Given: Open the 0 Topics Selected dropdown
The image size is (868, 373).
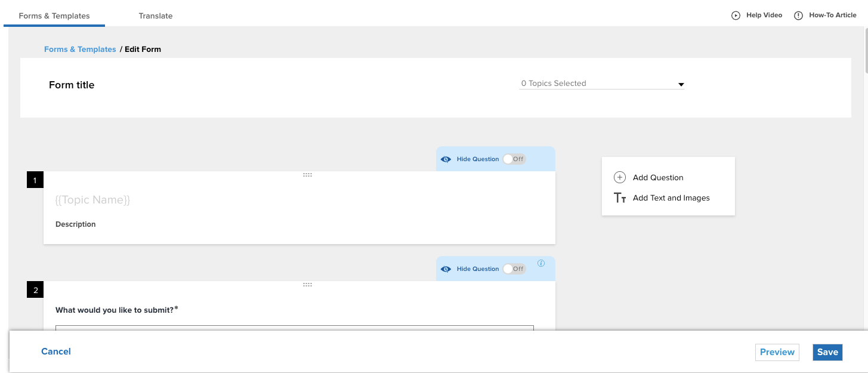Looking at the screenshot, I should pos(602,84).
